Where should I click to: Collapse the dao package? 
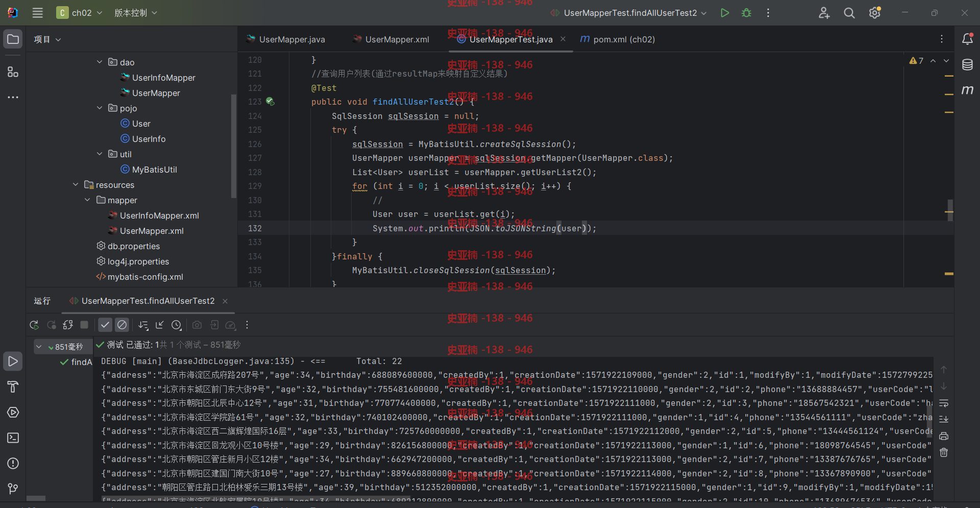coord(100,62)
